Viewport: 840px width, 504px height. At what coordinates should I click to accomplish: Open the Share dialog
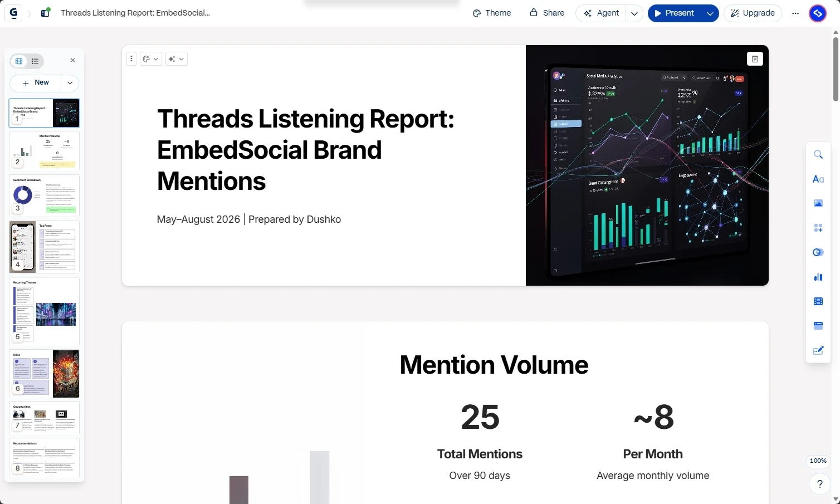[547, 13]
